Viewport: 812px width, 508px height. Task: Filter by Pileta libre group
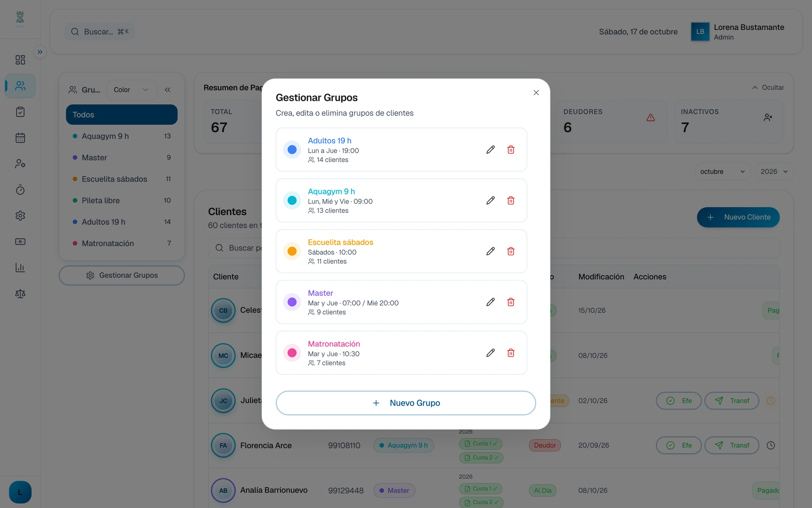point(122,201)
